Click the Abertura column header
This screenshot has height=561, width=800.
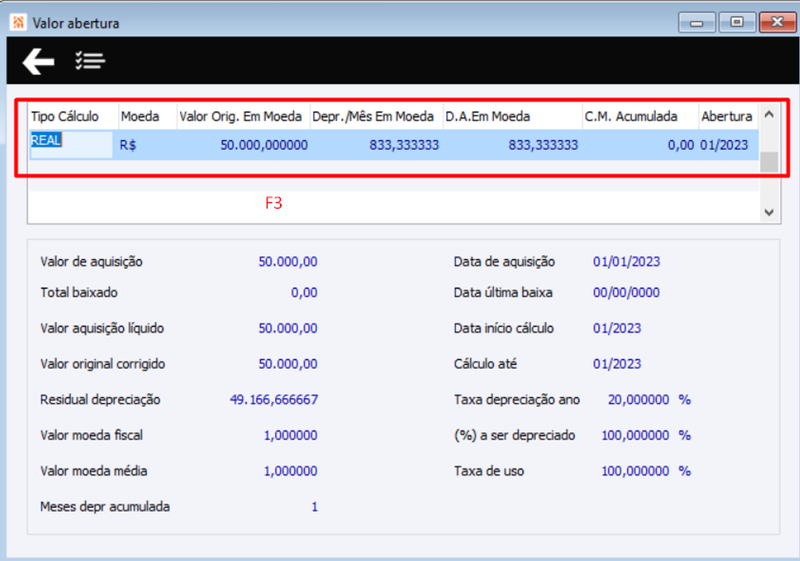tap(729, 116)
